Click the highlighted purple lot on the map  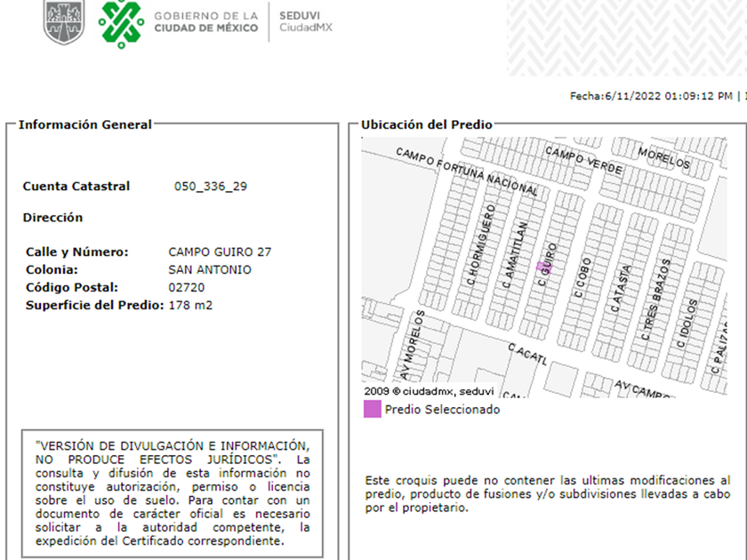tap(543, 267)
